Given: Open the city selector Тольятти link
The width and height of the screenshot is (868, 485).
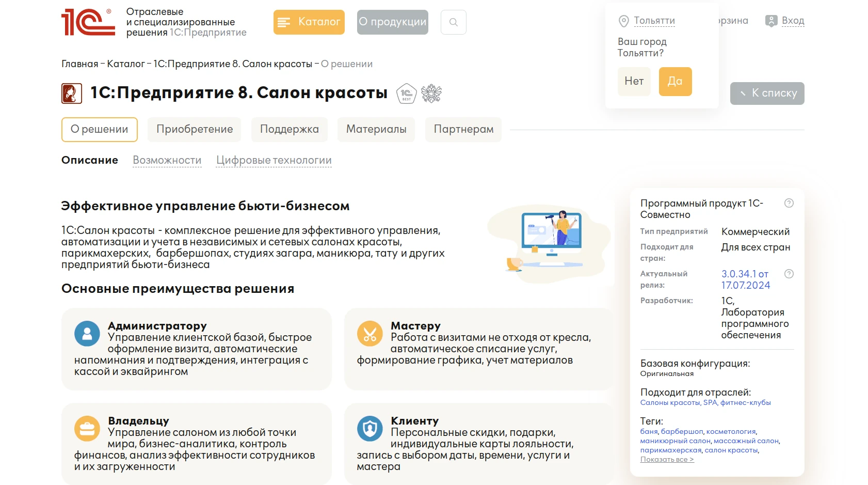Looking at the screenshot, I should [654, 21].
